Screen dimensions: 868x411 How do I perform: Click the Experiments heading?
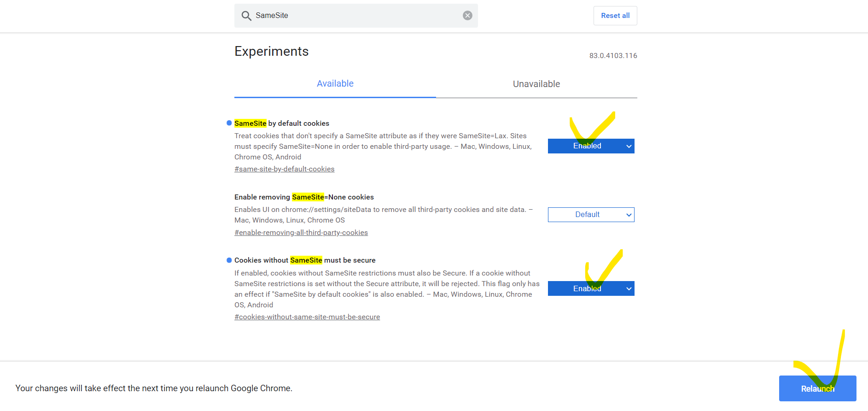pyautogui.click(x=272, y=51)
